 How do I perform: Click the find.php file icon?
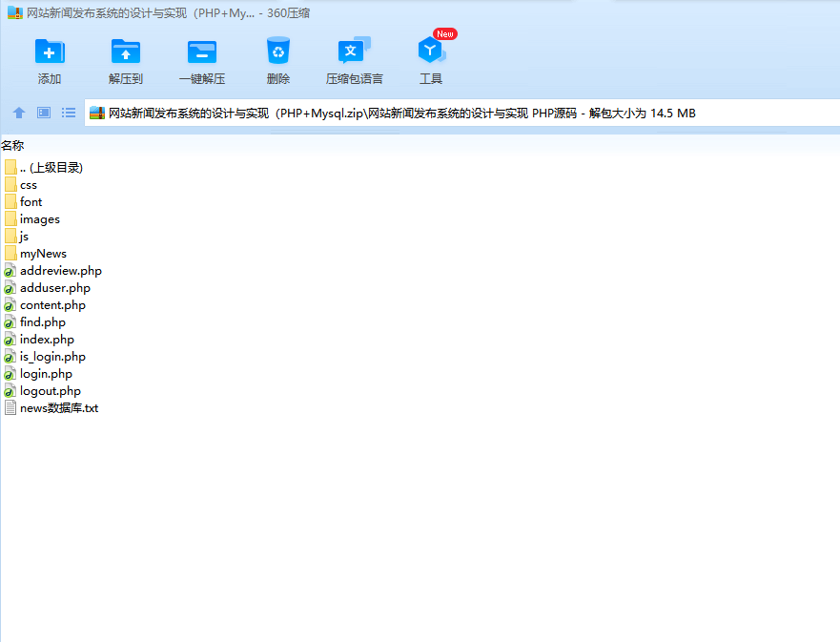pos(10,321)
